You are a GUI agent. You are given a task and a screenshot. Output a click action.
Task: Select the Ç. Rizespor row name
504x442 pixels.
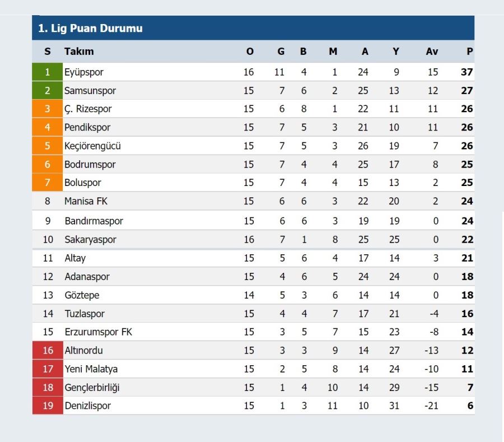click(88, 109)
